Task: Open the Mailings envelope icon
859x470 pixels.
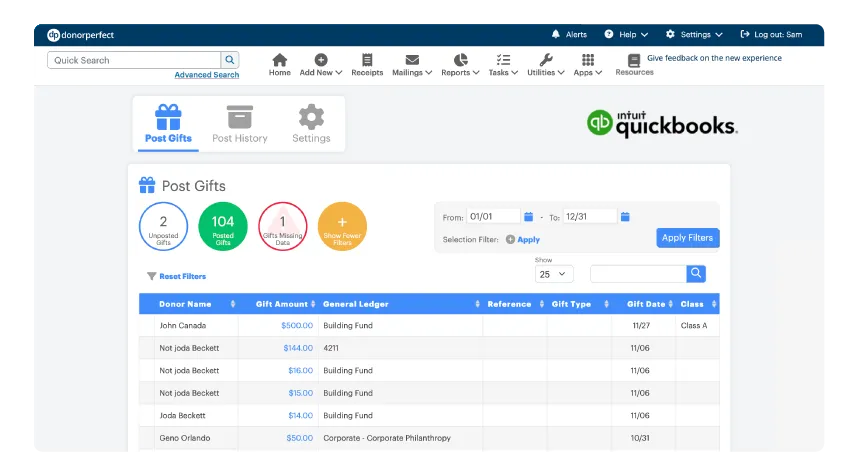Action: pos(412,60)
